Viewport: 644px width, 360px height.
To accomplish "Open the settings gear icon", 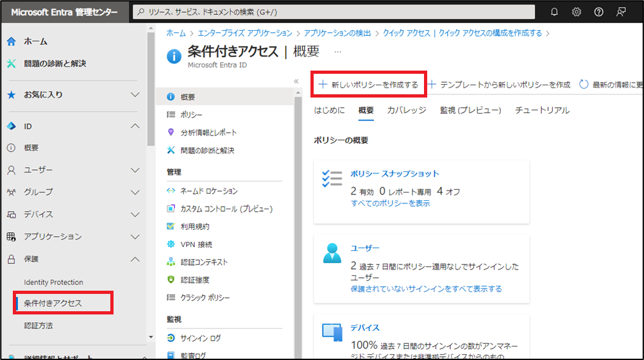I will tap(576, 12).
